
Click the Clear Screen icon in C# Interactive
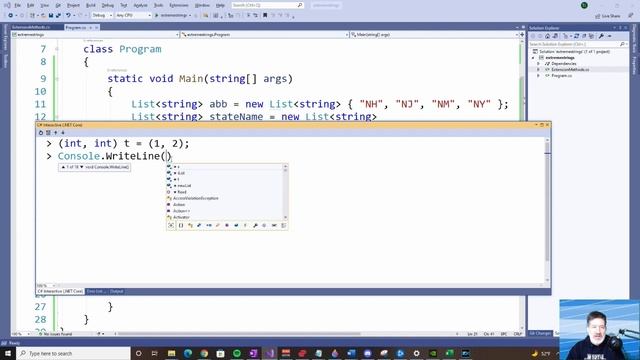coord(48,133)
